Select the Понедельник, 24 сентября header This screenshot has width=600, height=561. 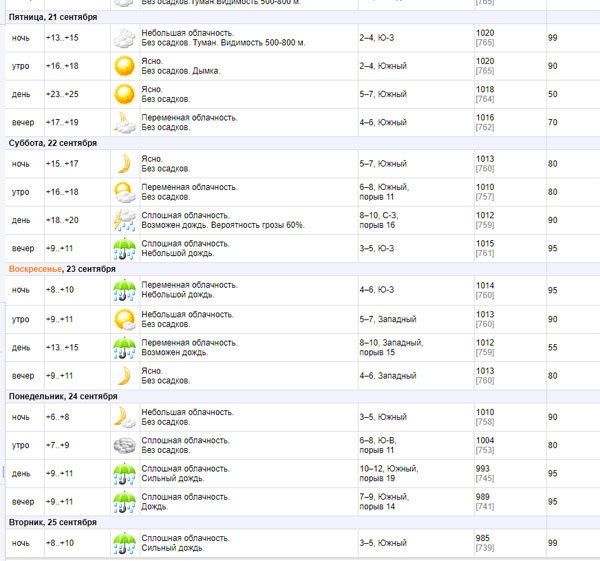[66, 396]
